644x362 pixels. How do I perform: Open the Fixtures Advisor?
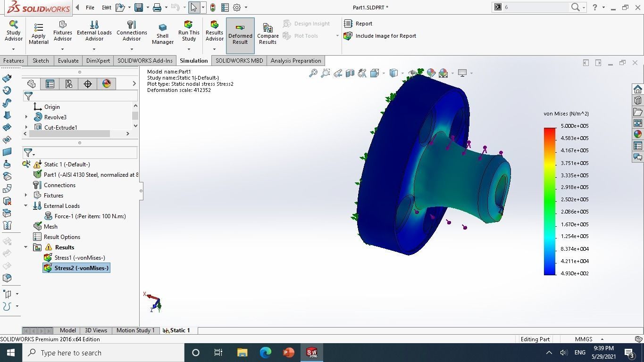click(x=63, y=31)
